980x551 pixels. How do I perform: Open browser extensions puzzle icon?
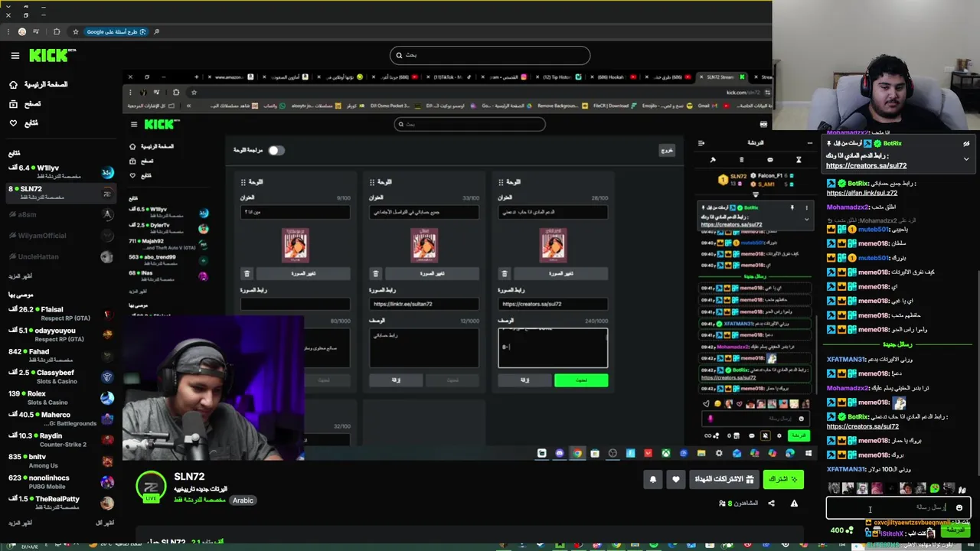coord(57,31)
